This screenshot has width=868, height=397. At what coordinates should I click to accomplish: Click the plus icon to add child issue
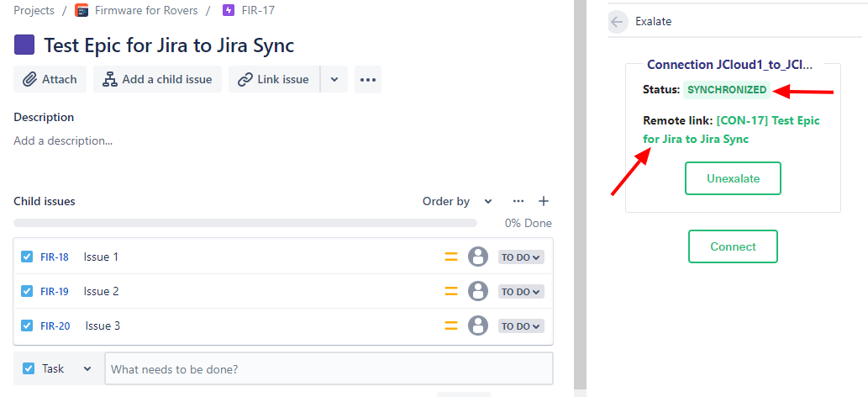pos(544,201)
